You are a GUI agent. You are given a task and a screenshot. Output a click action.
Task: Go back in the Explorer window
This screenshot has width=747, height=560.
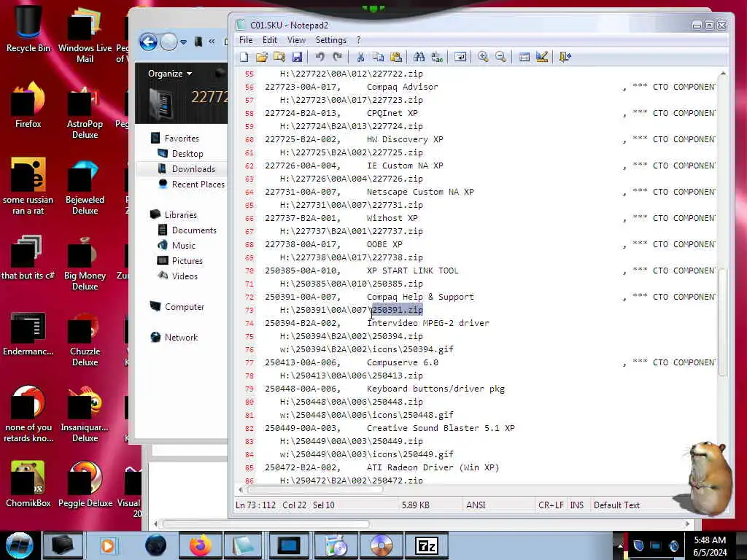pos(149,42)
